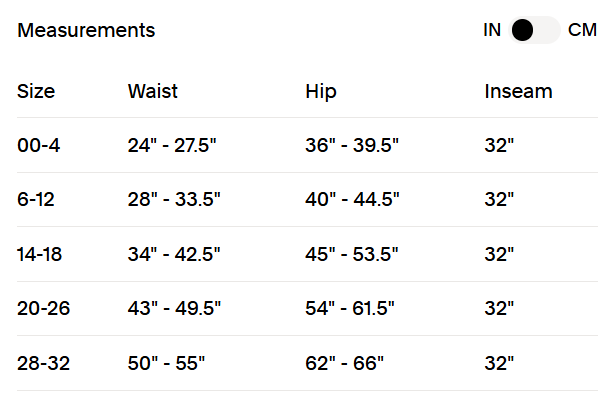616x402 pixels.
Task: Click hip value 54" - 61.5"
Action: tap(350, 308)
